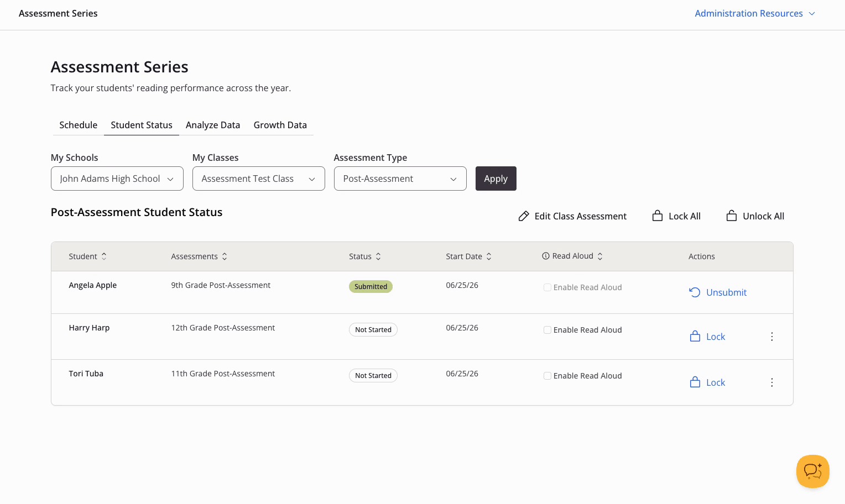Viewport: 845px width, 504px height.
Task: Click the Lock link for Harry Harp
Action: [x=716, y=337]
